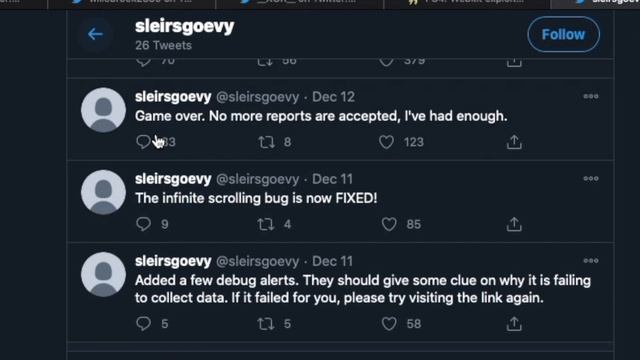640x360 pixels.
Task: Like the infinite scrolling bug FIXED tweet
Action: (x=389, y=224)
